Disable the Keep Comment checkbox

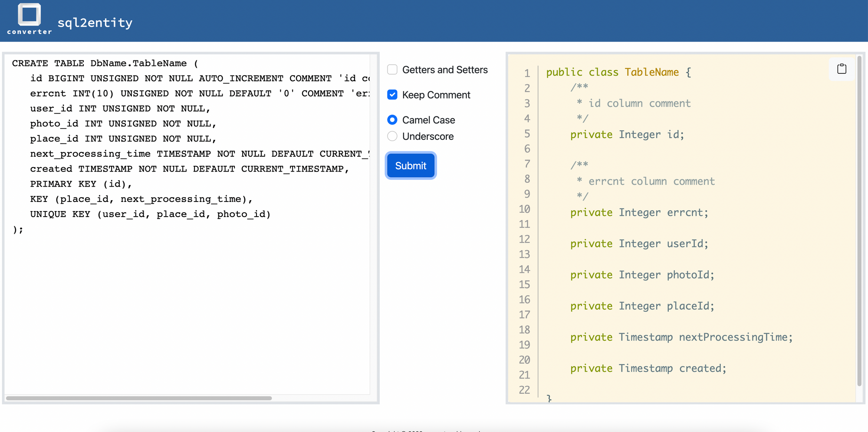click(x=392, y=95)
